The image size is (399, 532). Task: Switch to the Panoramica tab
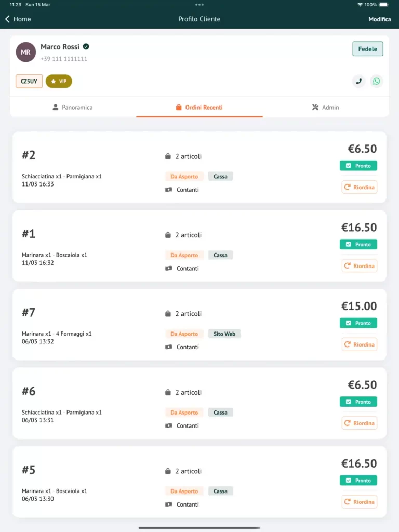[x=73, y=108]
